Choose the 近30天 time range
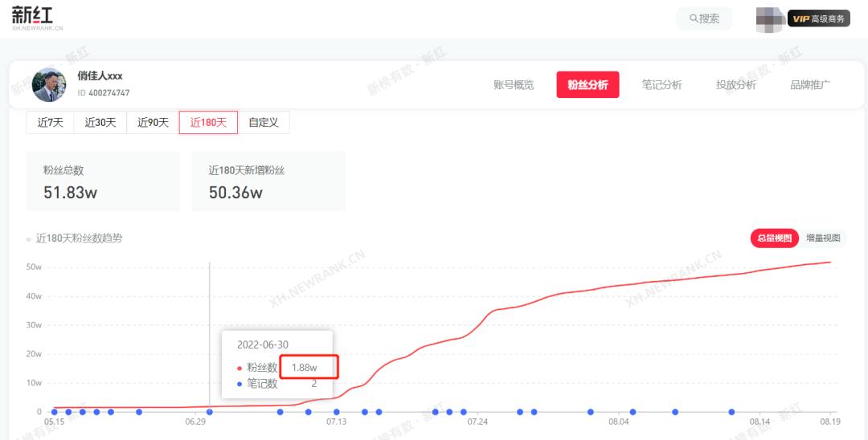Screen dimensions: 868x440 [x=100, y=123]
